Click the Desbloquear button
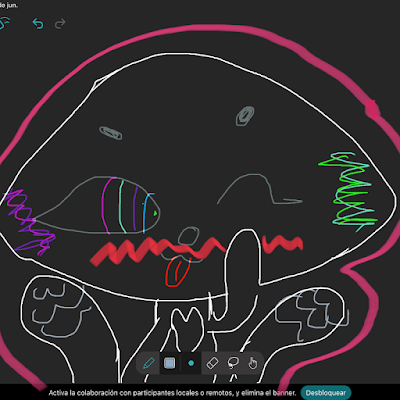The image size is (400, 400). [326, 393]
